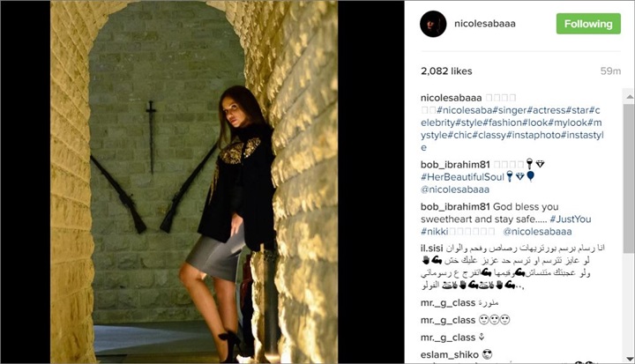The image size is (635, 364).
Task: Click the comments scrollbar up arrow
Action: [x=630, y=96]
